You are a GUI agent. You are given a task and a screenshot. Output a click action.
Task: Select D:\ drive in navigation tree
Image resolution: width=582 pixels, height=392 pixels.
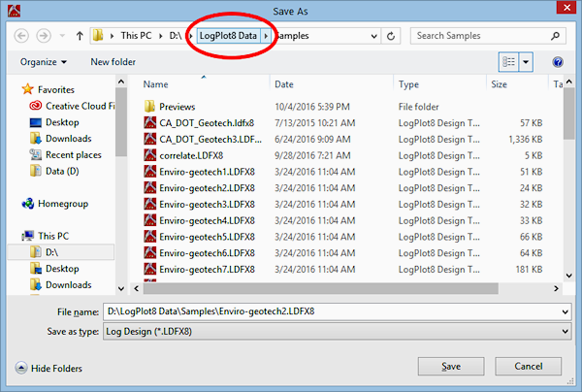(51, 252)
